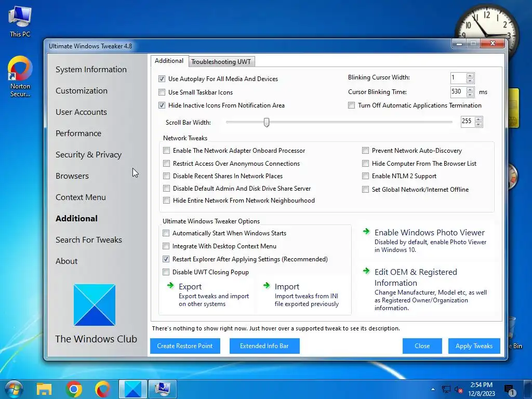Uncheck Restart Explorer After Applying Settings
The image size is (532, 399).
pyautogui.click(x=166, y=259)
